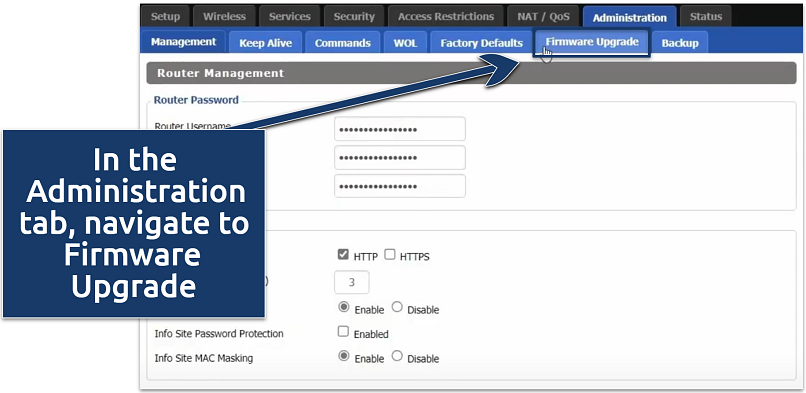Click the Router Password section label

pyautogui.click(x=196, y=100)
